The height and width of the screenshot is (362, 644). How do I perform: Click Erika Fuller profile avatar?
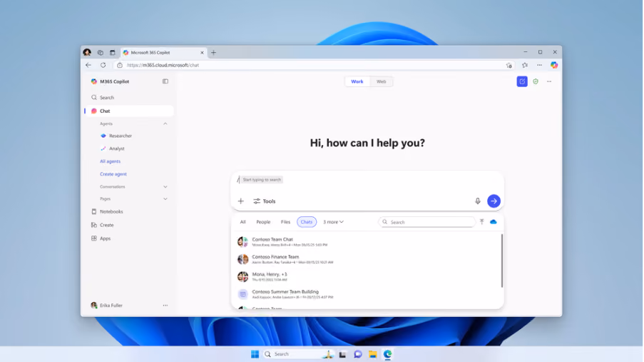coord(93,305)
